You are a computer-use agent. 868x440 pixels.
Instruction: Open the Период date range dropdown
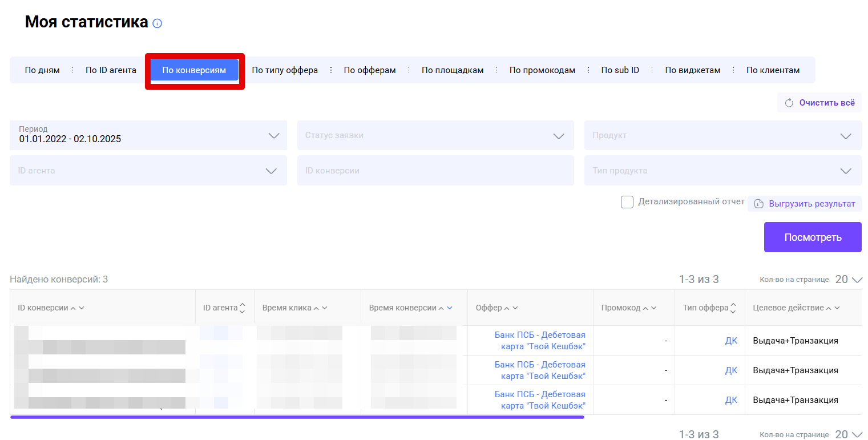click(148, 135)
